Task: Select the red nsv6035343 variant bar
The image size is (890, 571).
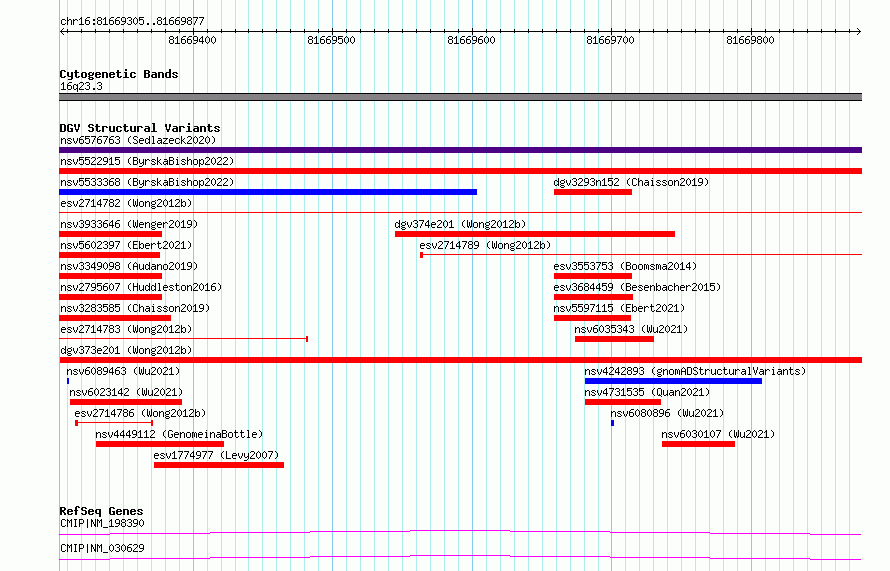Action: (614, 339)
